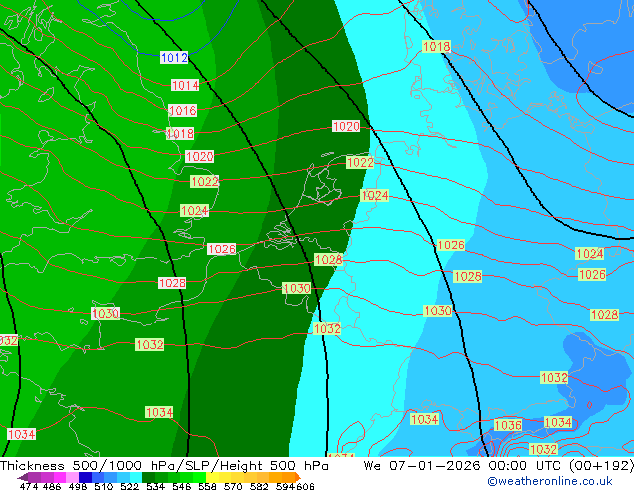Image resolution: width=634 pixels, height=490 pixels.
Task: Click the cyan legend swatch before 534
Action: point(136,477)
